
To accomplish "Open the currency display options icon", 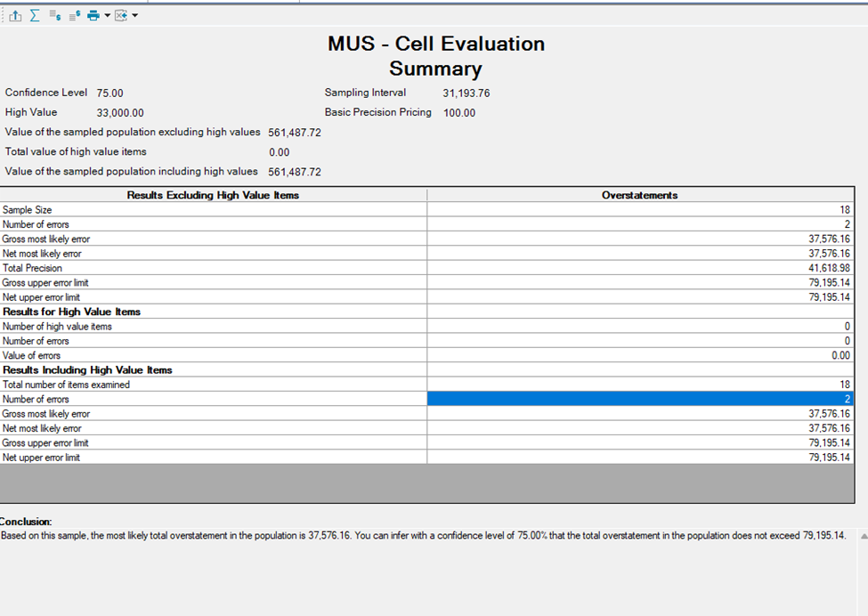I will point(54,15).
